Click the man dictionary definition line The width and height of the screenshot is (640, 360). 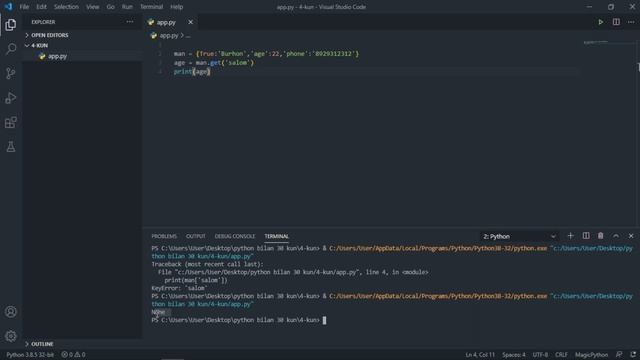pos(266,53)
